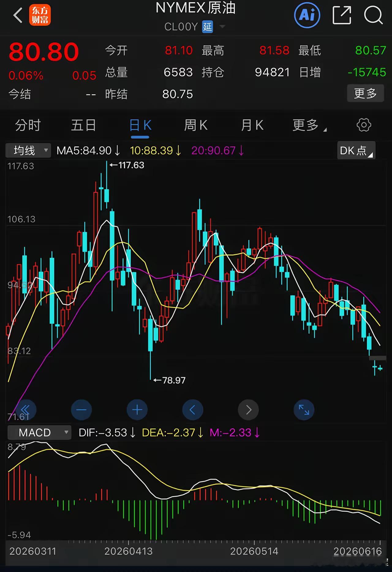Click the NYMEX原油 title
392x572 pixels.
coord(196,8)
